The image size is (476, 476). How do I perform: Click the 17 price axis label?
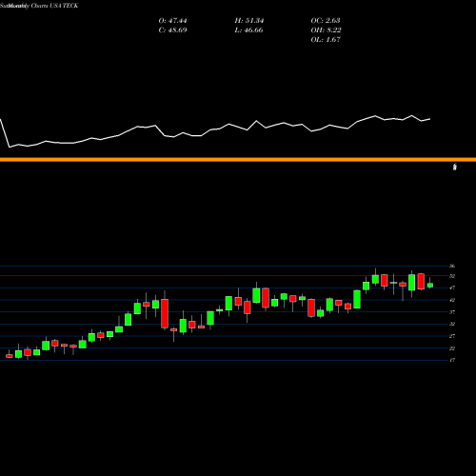coord(452,360)
